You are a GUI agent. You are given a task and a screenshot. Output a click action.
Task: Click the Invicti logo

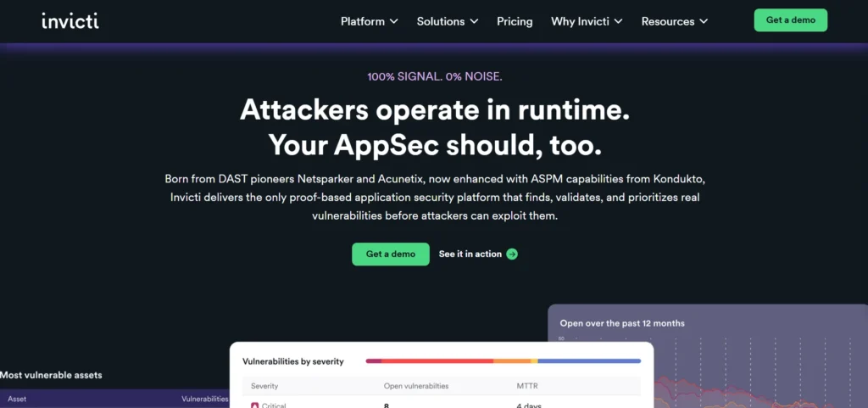tap(70, 21)
